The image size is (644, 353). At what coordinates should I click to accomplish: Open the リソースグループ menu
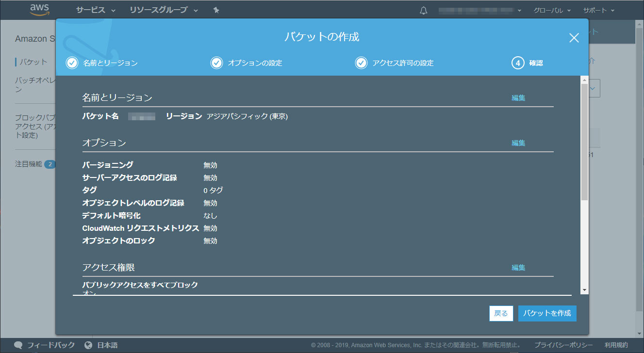click(164, 10)
